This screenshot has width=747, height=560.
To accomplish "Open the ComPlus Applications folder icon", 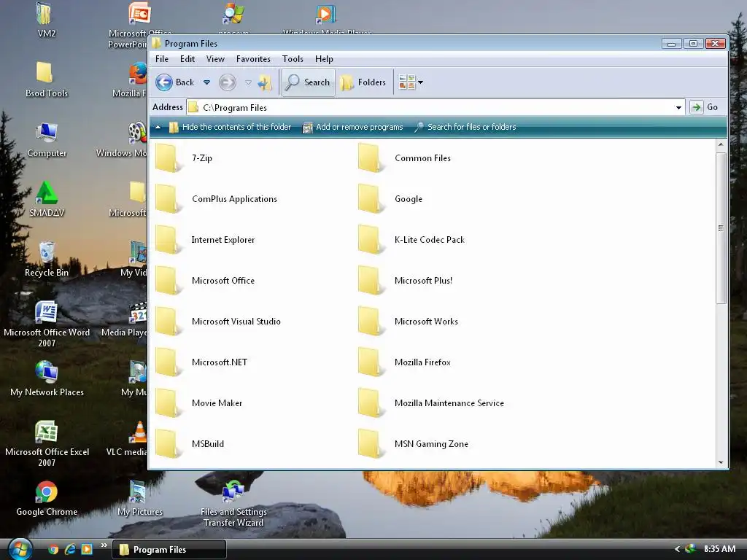I will (168, 199).
